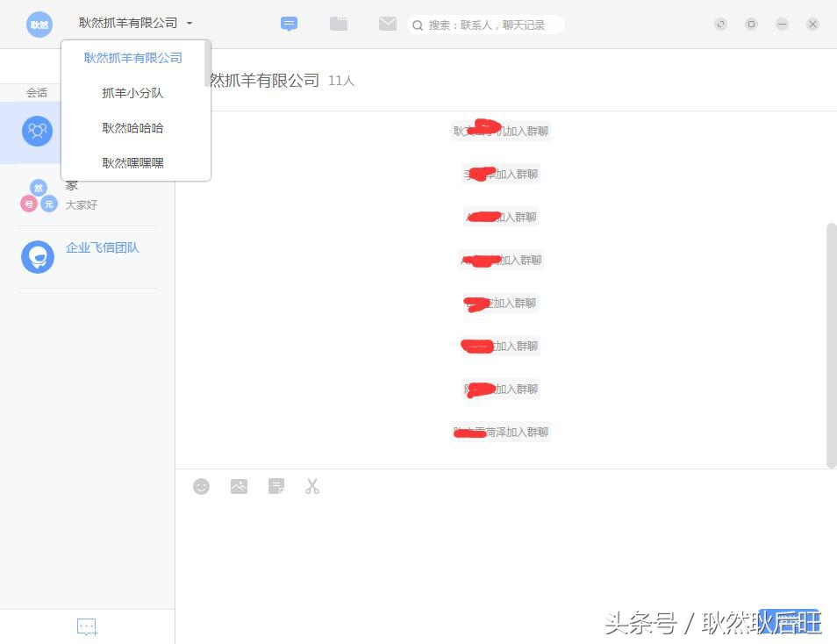Viewport: 837px width, 644px height.
Task: Open the 企业飞信团队 conversation
Action: click(x=103, y=247)
